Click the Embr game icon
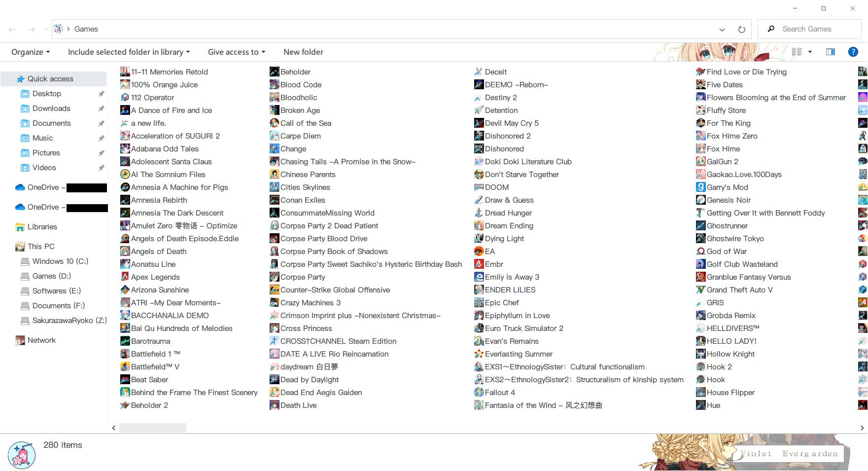868x471 pixels. [x=479, y=264]
